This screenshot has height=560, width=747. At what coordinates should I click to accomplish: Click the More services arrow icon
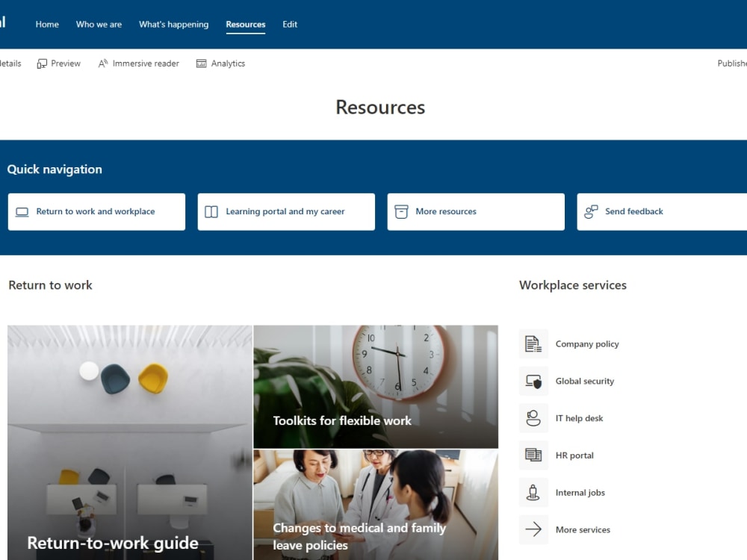533,529
